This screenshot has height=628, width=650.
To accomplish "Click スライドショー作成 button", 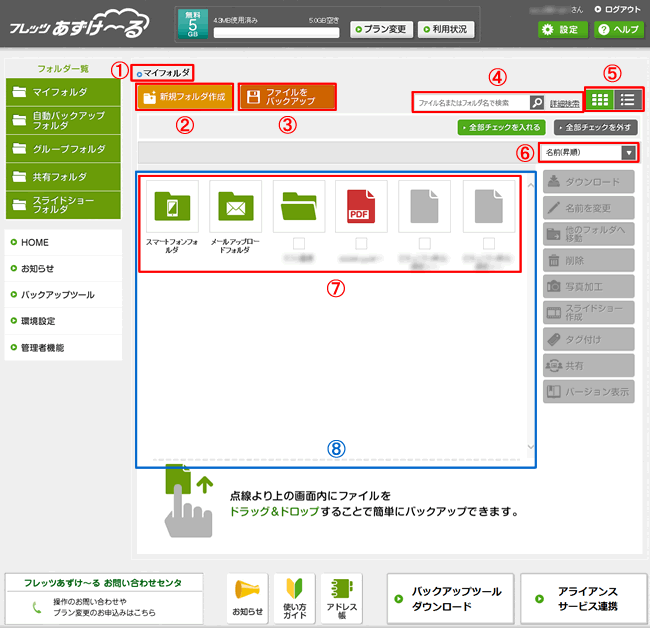I will click(589, 313).
